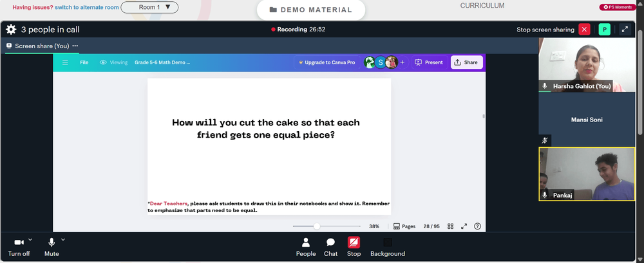Open call settings gear icon

tap(11, 30)
